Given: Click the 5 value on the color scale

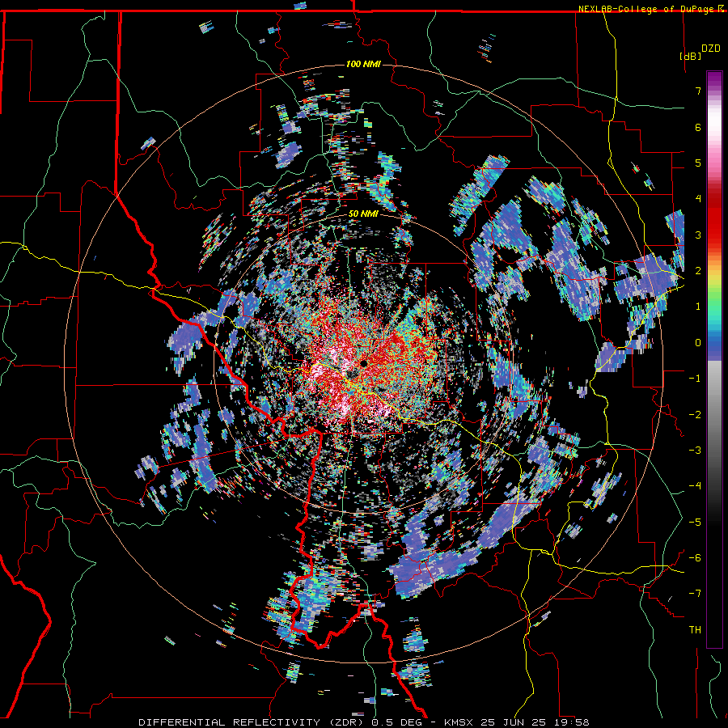Looking at the screenshot, I should tap(698, 163).
